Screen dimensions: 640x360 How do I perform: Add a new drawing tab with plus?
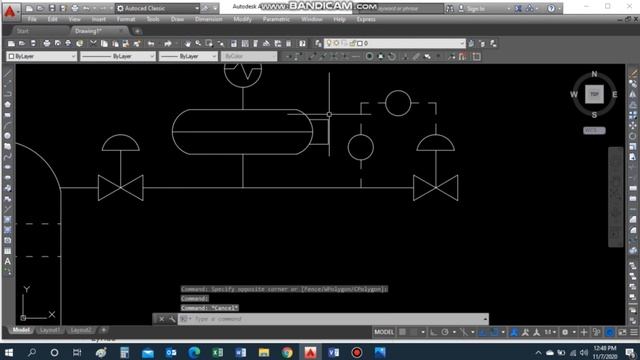[x=137, y=31]
